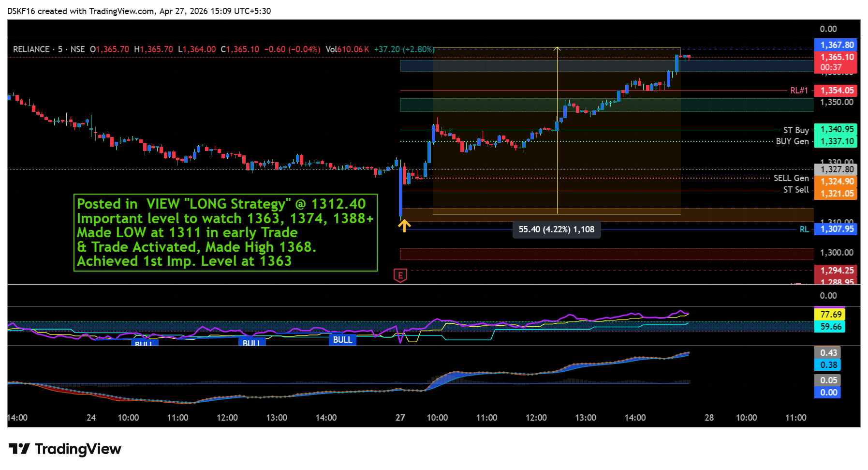Select the RL#1 line label
868x470 pixels.
point(799,91)
